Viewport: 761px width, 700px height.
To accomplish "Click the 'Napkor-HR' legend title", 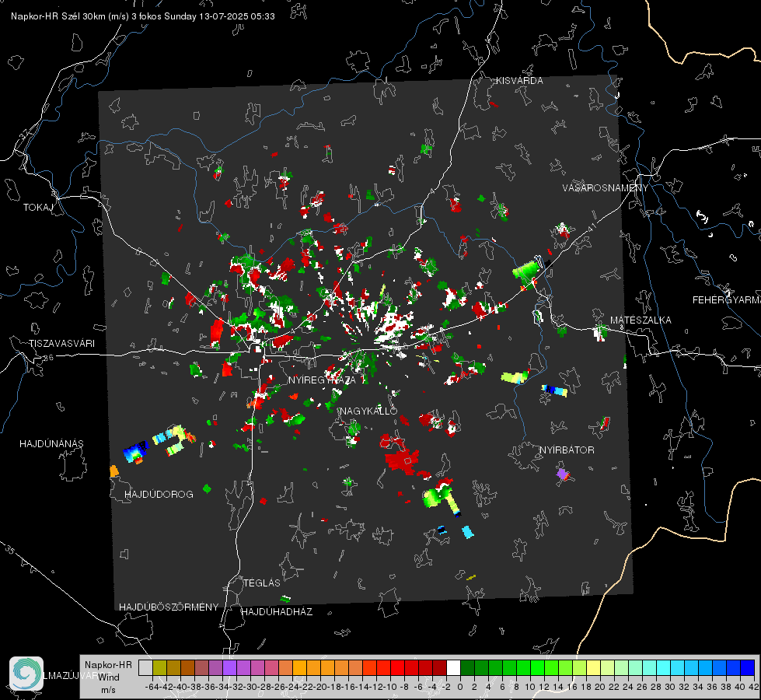I will (108, 664).
